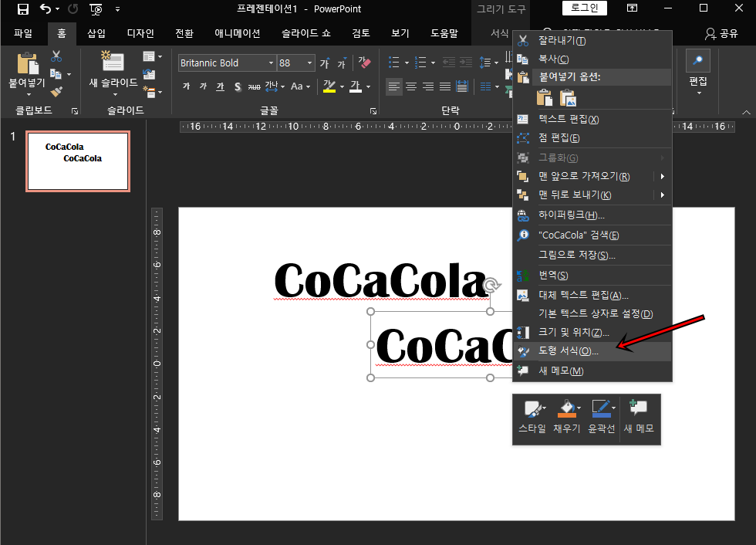The image size is (756, 545).
Task: Click the rotation handle above the text box
Action: point(491,285)
